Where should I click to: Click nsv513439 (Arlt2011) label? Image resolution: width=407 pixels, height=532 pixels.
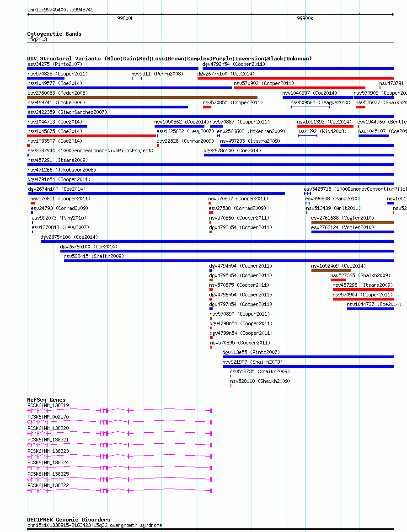(333, 208)
